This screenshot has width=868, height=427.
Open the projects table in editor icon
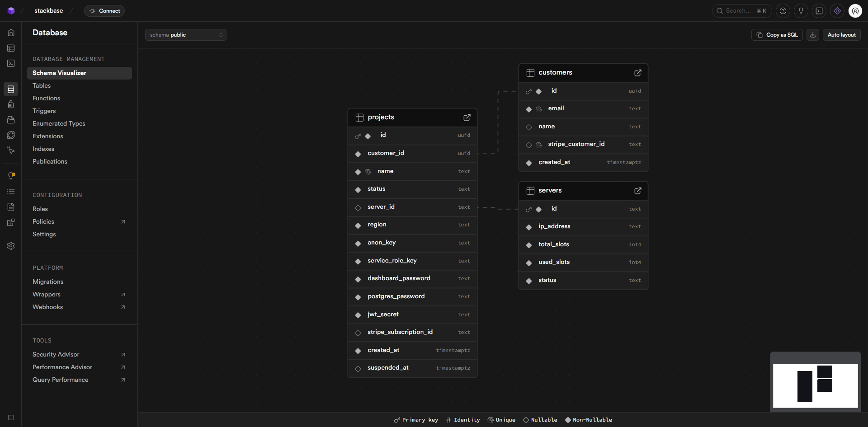coord(467,117)
